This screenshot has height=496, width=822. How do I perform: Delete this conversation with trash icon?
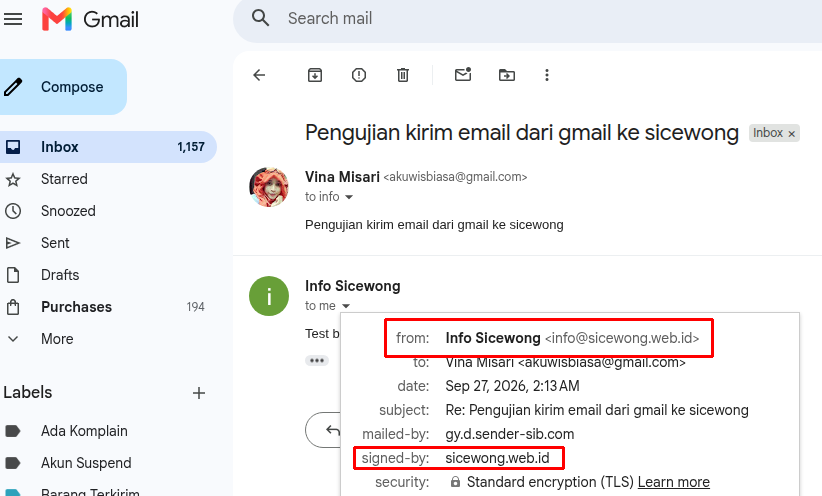[x=403, y=75]
